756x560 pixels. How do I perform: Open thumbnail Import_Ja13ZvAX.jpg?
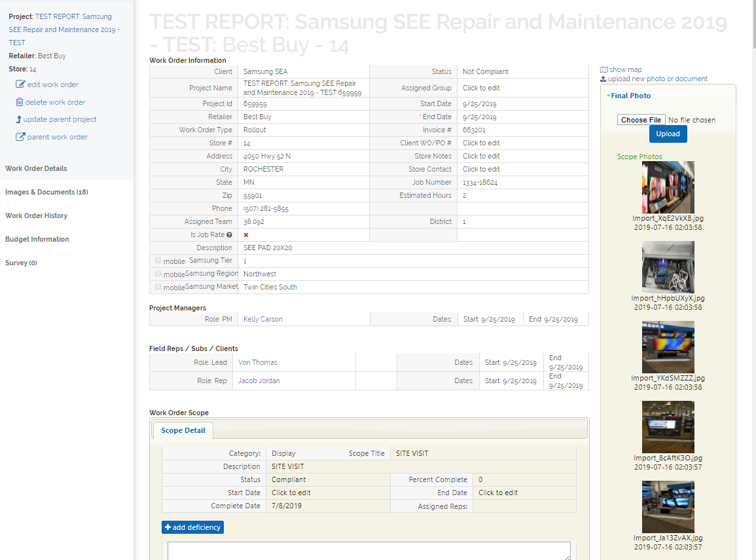click(668, 506)
